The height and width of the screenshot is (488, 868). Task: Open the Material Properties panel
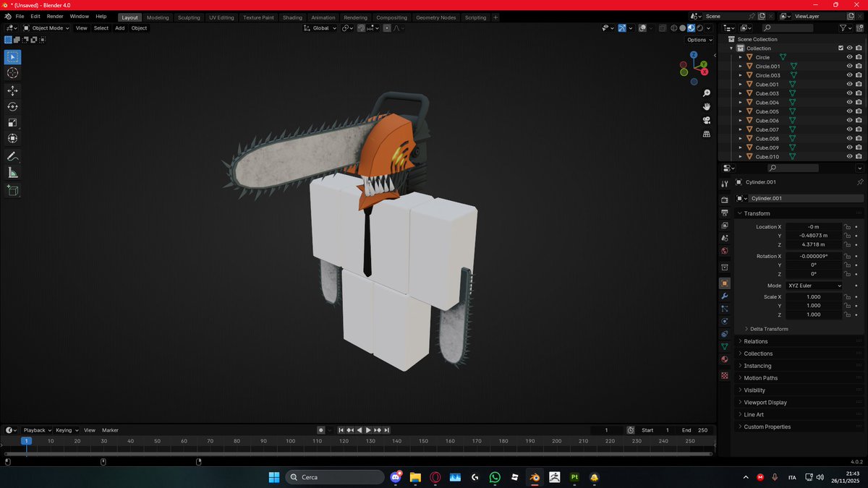coord(725,359)
